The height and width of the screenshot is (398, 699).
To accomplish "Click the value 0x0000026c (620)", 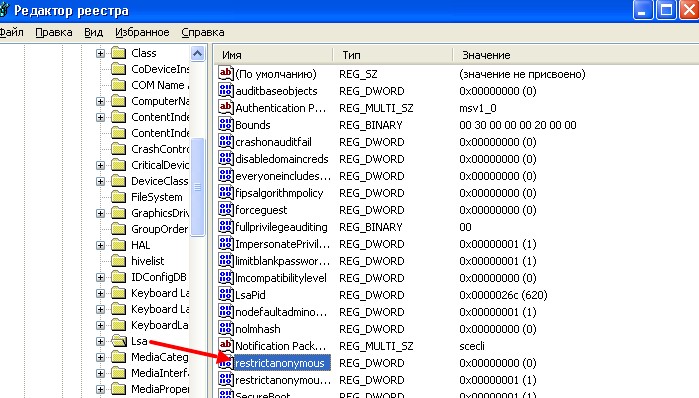I will (x=503, y=295).
